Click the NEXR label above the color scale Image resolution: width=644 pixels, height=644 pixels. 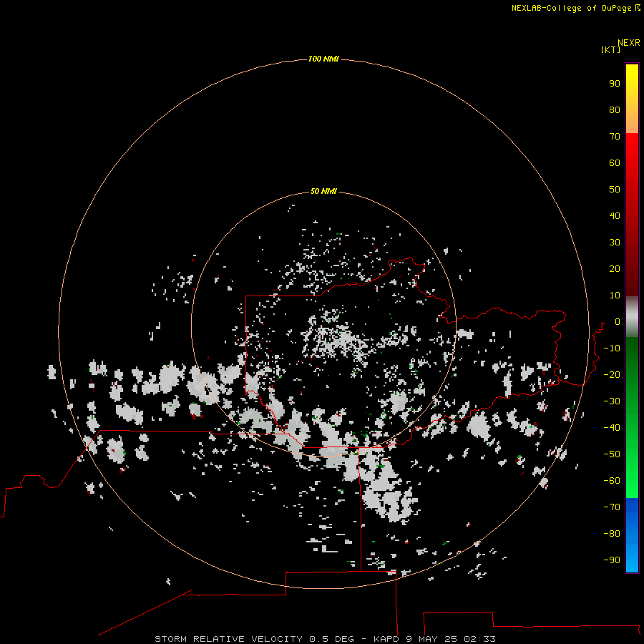pyautogui.click(x=629, y=43)
